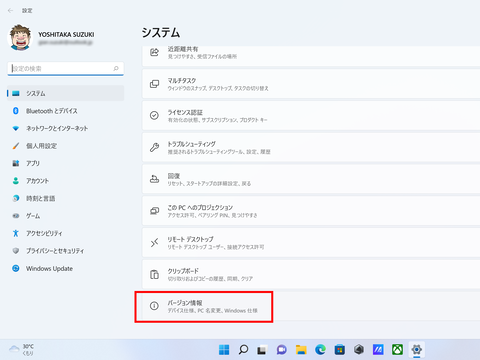The image size is (480, 360).
Task: Open アカウント in sidebar
Action: pyautogui.click(x=66, y=181)
